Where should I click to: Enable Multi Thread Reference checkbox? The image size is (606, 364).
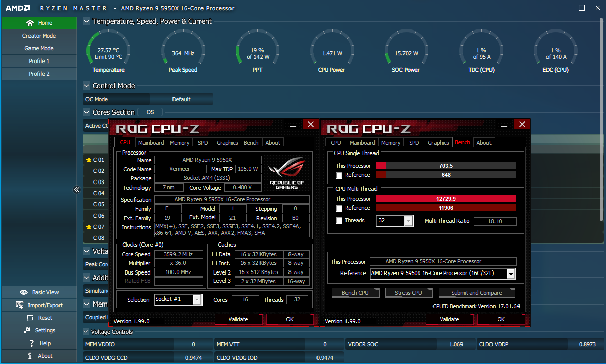coord(339,209)
